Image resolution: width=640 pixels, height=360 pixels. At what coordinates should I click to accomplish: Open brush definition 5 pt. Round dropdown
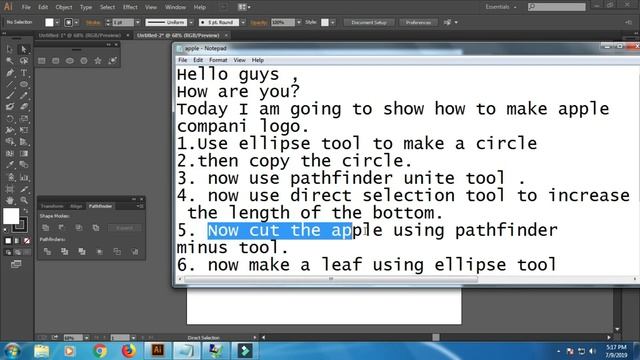[243, 22]
